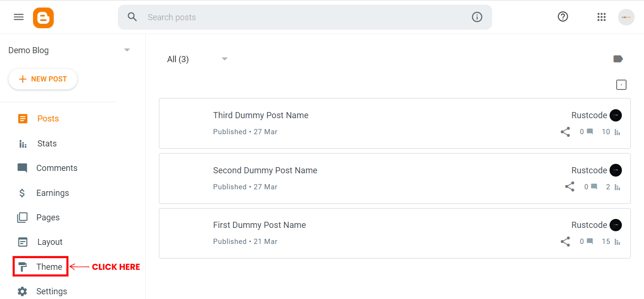Share the Third Dummy Post via share icon
The height and width of the screenshot is (299, 644).
[565, 132]
